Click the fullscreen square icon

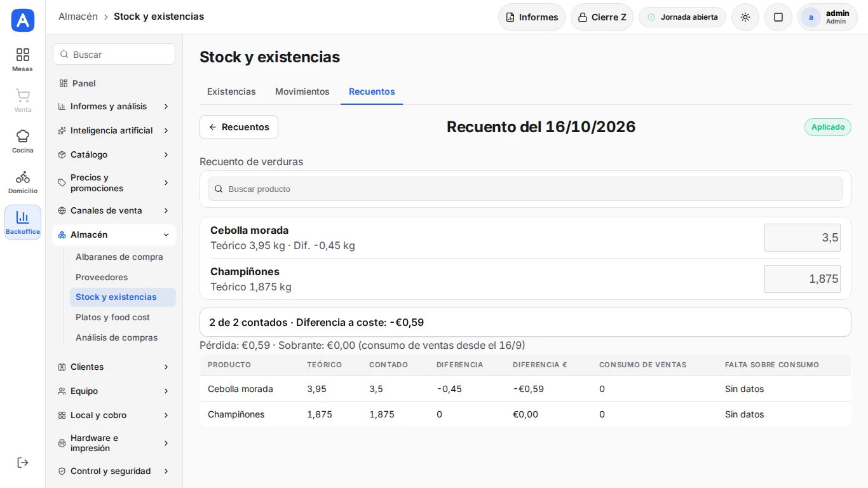click(x=778, y=17)
